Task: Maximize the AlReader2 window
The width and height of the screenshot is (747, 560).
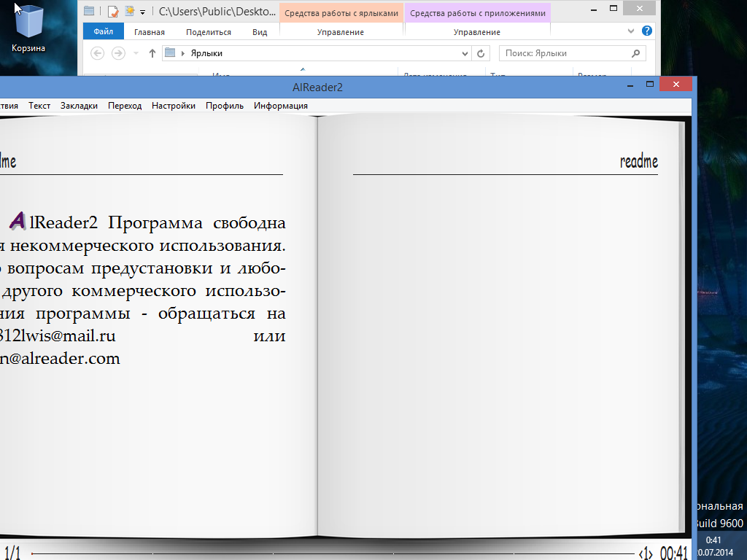Action: coord(650,85)
